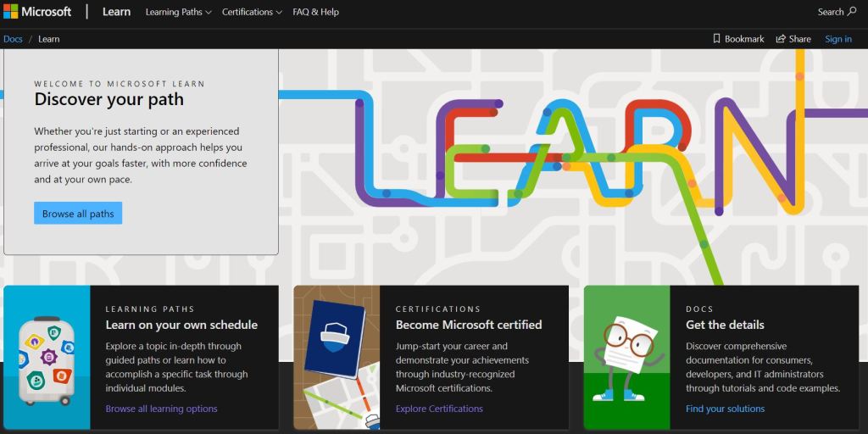Click the suitcase Learning Paths thumbnail
Screen dimensions: 868x434
[x=47, y=357]
